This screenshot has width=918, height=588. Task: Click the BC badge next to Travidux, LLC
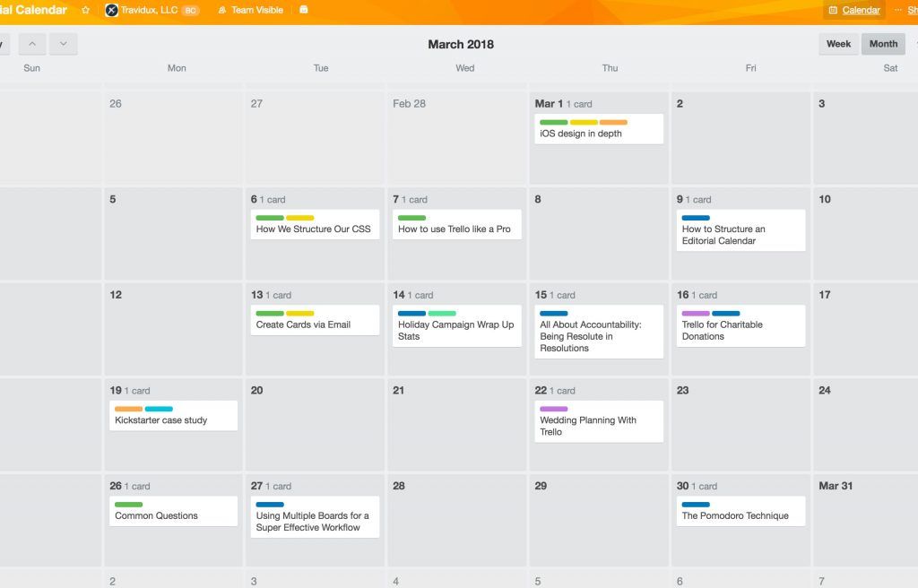[190, 11]
